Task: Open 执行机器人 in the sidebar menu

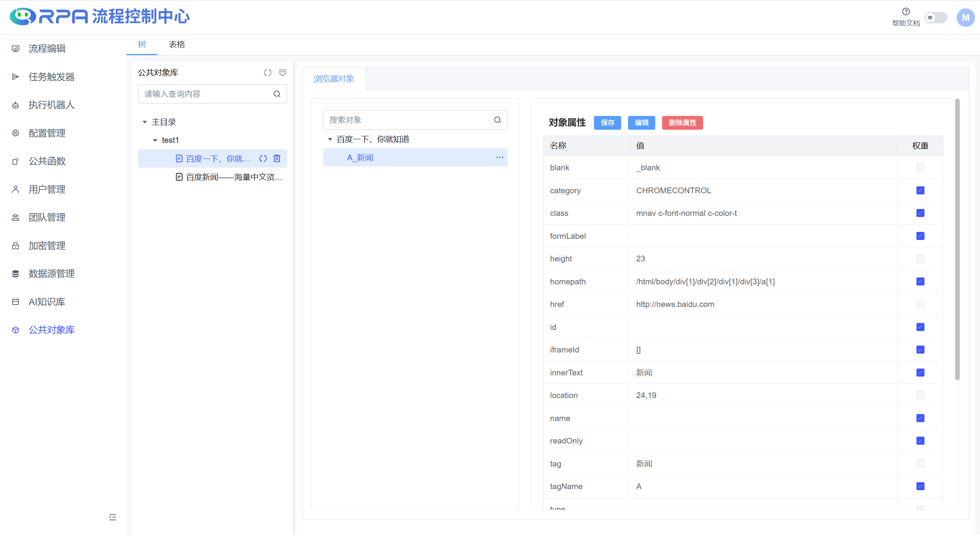Action: [51, 105]
